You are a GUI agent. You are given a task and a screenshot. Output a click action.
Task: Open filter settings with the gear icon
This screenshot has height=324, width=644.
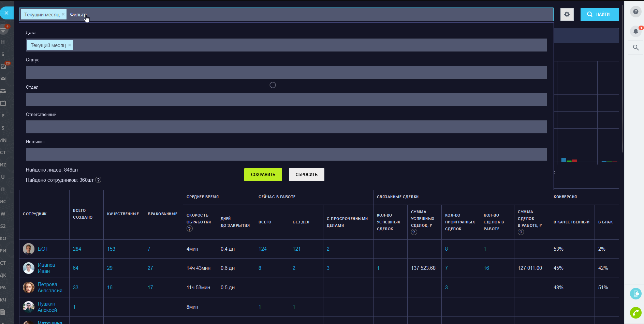pos(567,14)
